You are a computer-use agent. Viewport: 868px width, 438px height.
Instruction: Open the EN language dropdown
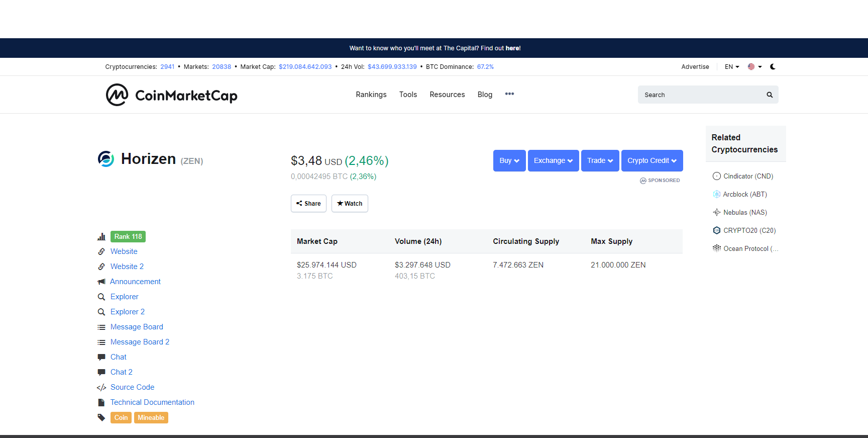[x=732, y=66]
